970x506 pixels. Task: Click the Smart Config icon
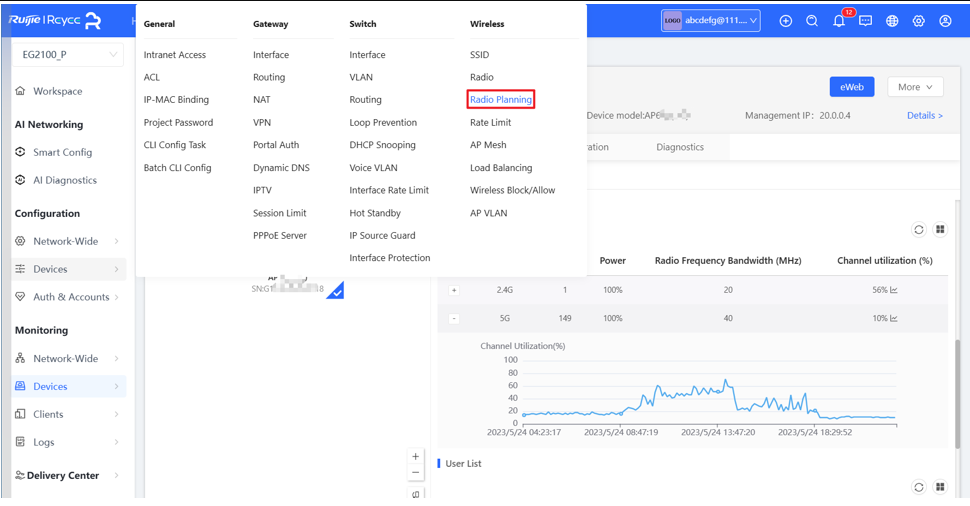[x=20, y=152]
